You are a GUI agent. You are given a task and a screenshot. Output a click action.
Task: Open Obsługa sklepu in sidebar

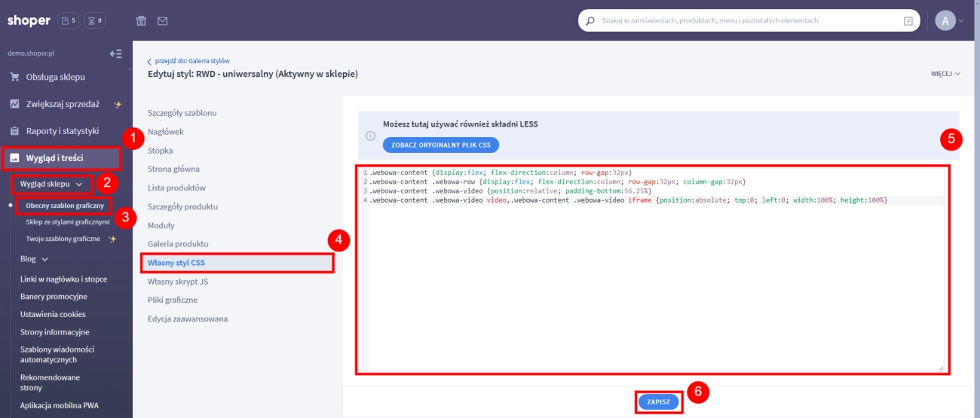(55, 77)
